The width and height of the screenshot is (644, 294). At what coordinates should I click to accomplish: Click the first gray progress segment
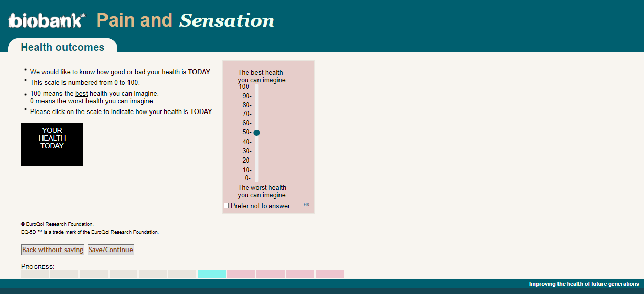click(x=35, y=275)
